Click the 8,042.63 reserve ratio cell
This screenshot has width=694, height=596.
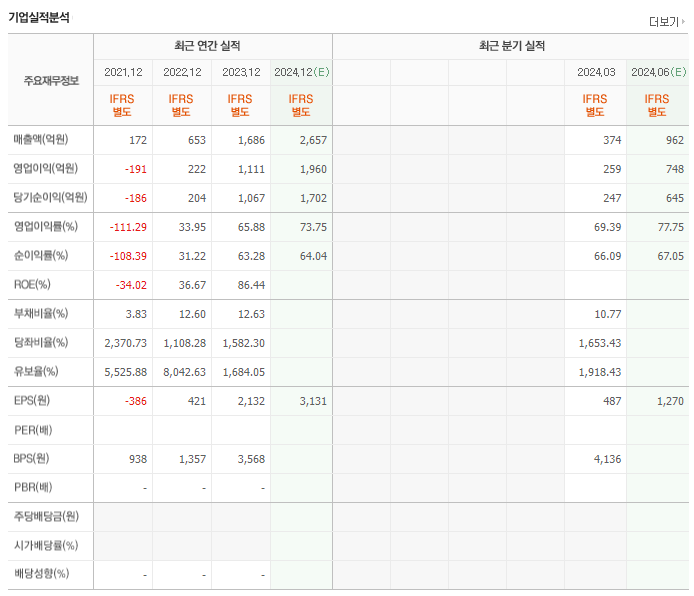[x=184, y=372]
